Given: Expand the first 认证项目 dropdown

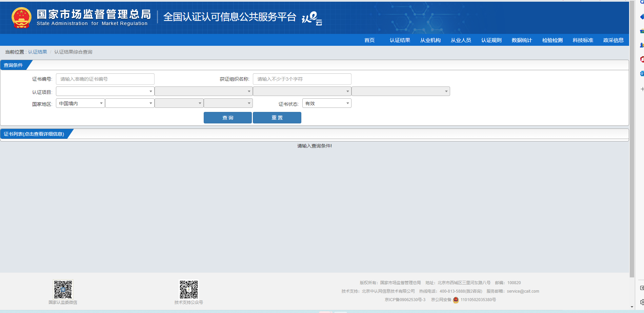Looking at the screenshot, I should click(x=105, y=91).
